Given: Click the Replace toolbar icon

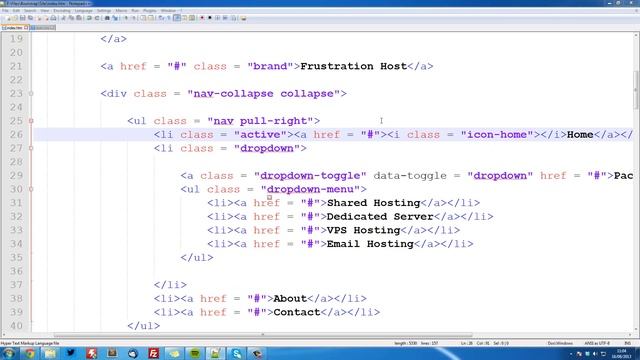Looking at the screenshot, I should point(115,18).
